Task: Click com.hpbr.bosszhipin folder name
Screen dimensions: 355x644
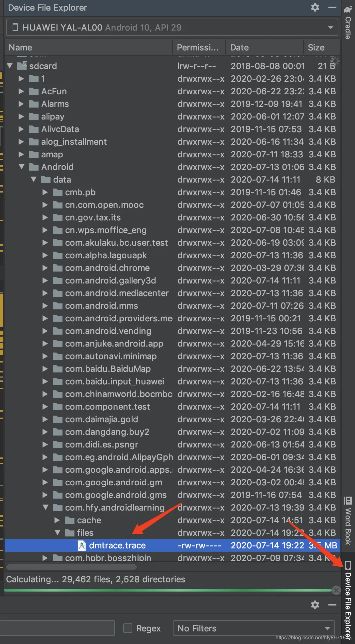Action: tap(108, 558)
